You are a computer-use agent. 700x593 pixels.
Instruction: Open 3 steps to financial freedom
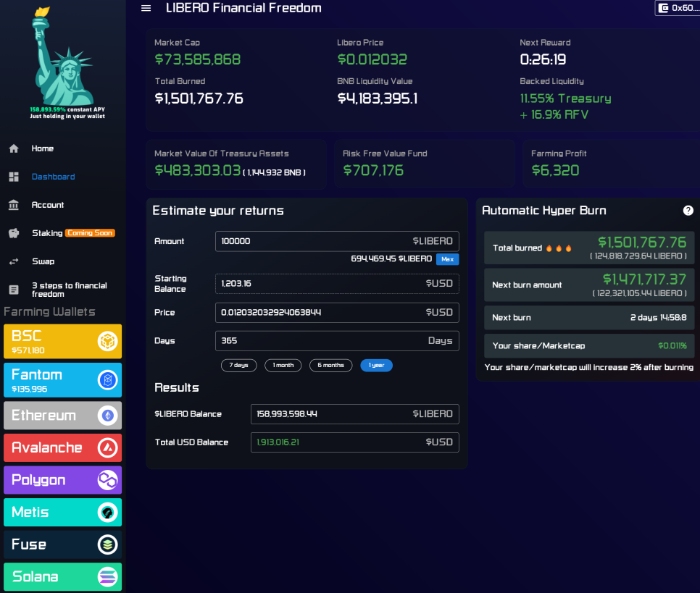[69, 290]
